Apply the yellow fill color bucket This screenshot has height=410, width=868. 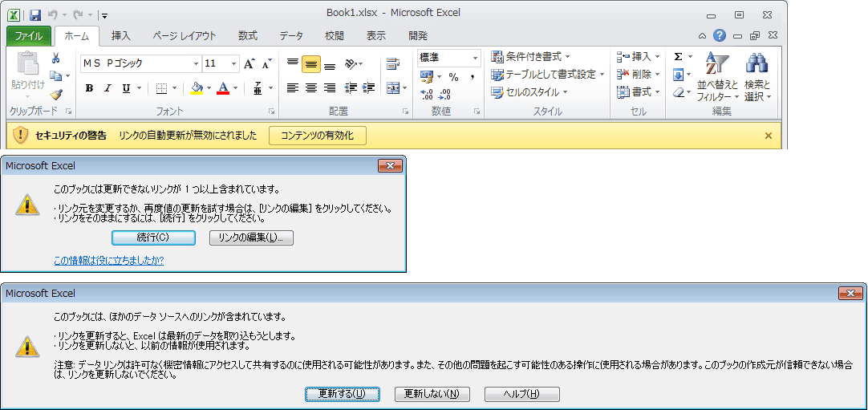(197, 88)
